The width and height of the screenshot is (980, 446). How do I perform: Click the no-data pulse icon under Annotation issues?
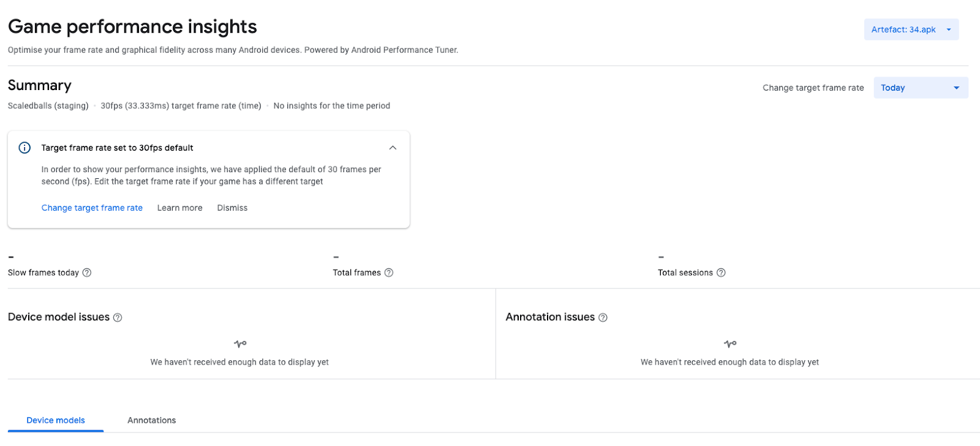730,344
